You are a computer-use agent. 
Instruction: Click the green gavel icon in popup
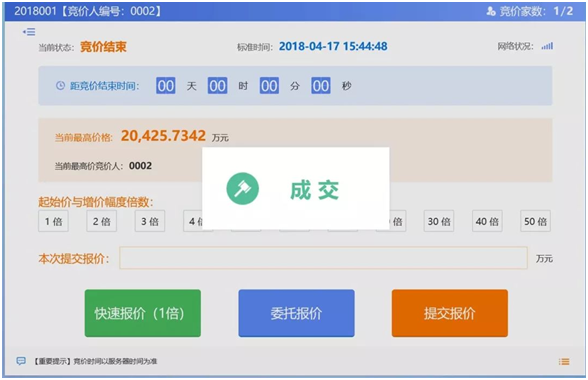(x=243, y=189)
